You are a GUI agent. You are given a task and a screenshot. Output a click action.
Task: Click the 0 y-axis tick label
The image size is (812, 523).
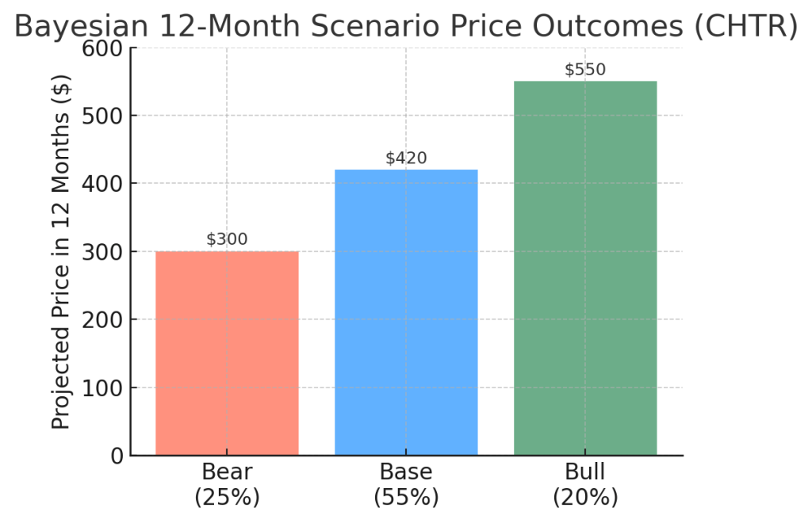click(x=116, y=456)
